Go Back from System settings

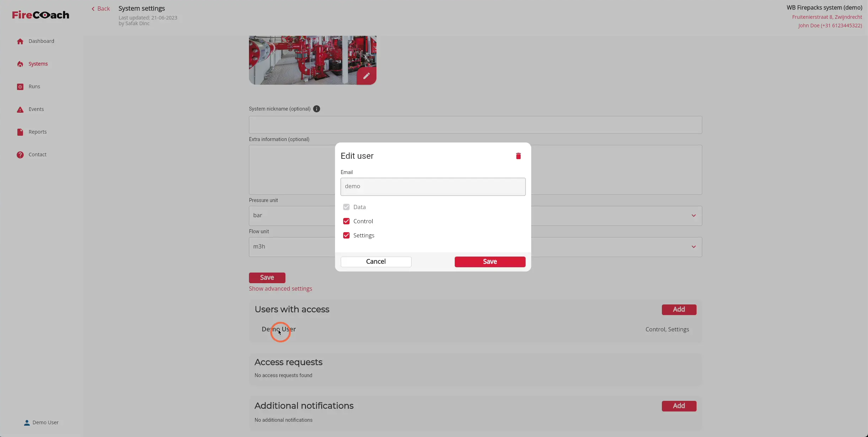tap(101, 9)
